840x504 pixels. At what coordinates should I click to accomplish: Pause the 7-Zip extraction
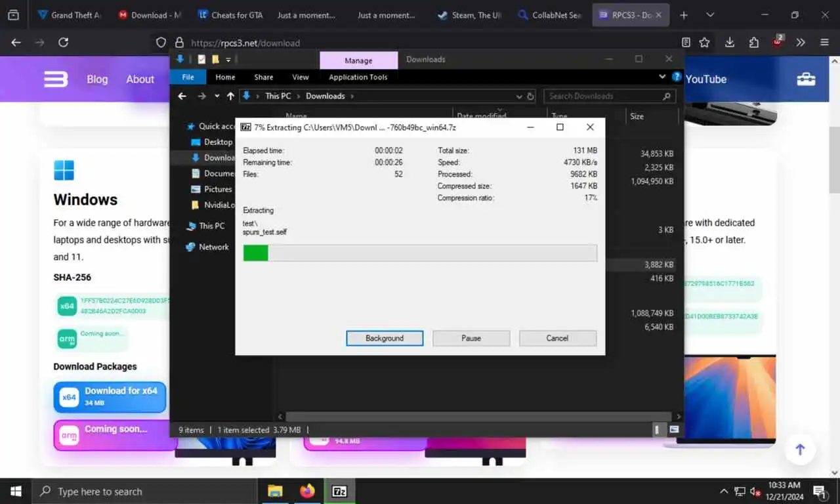pyautogui.click(x=471, y=338)
